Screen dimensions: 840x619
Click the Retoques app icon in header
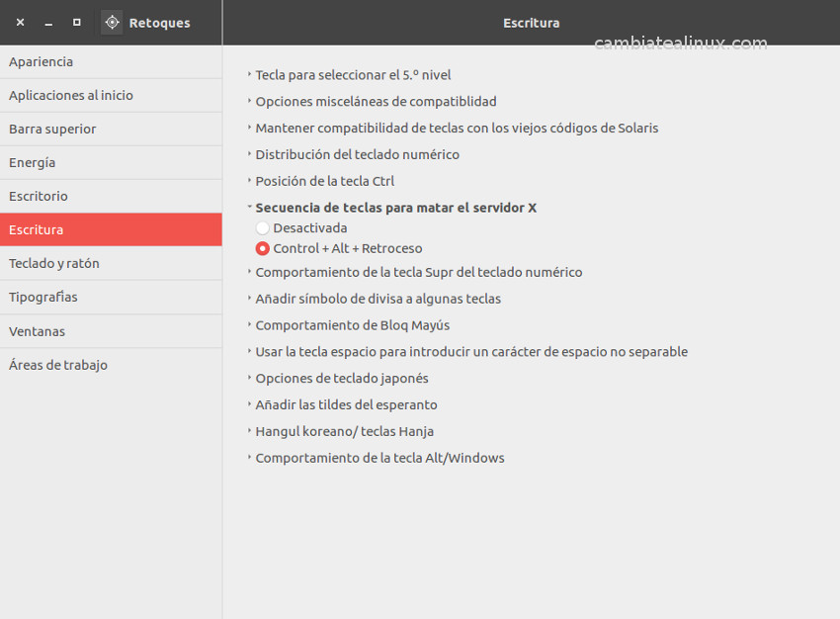coord(112,23)
